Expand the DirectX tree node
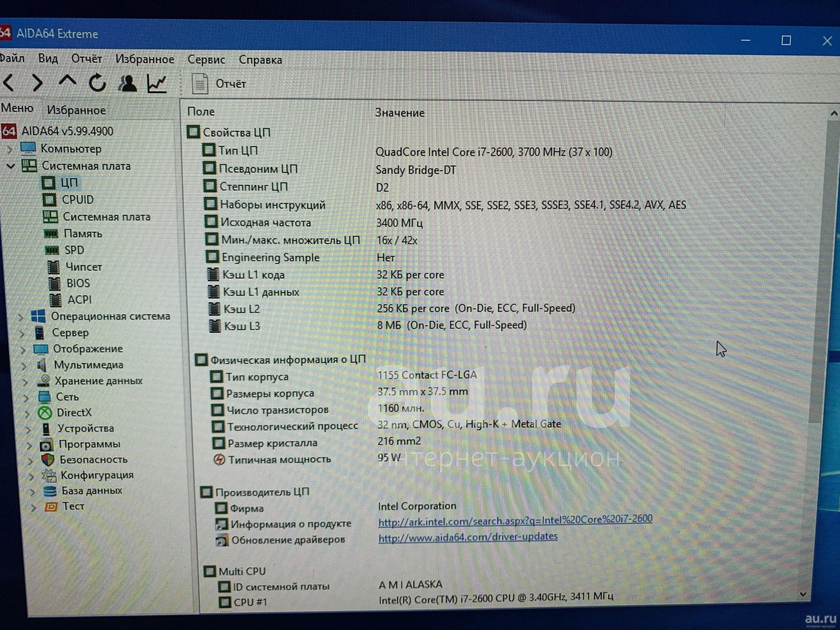The height and width of the screenshot is (630, 840). click(x=28, y=414)
